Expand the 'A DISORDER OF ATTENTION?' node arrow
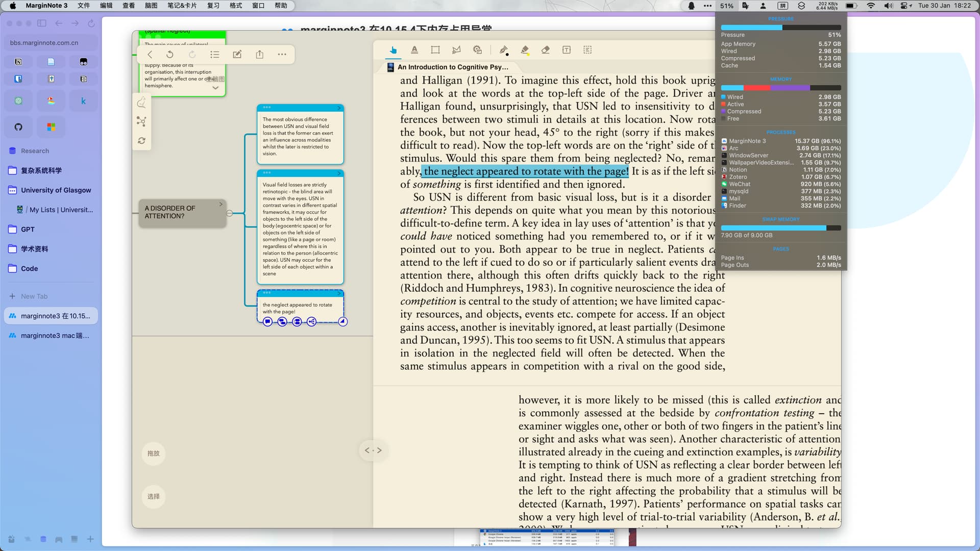 (x=221, y=204)
